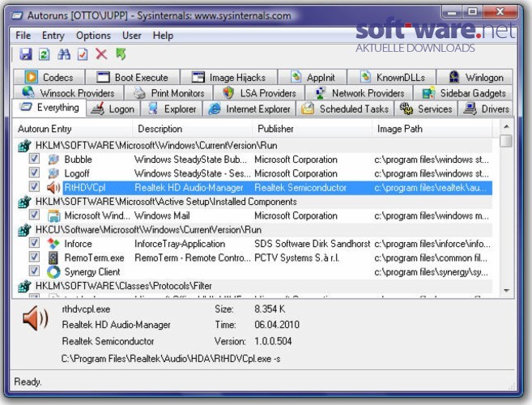Sort by Description column header
The height and width of the screenshot is (405, 532).
tap(192, 129)
